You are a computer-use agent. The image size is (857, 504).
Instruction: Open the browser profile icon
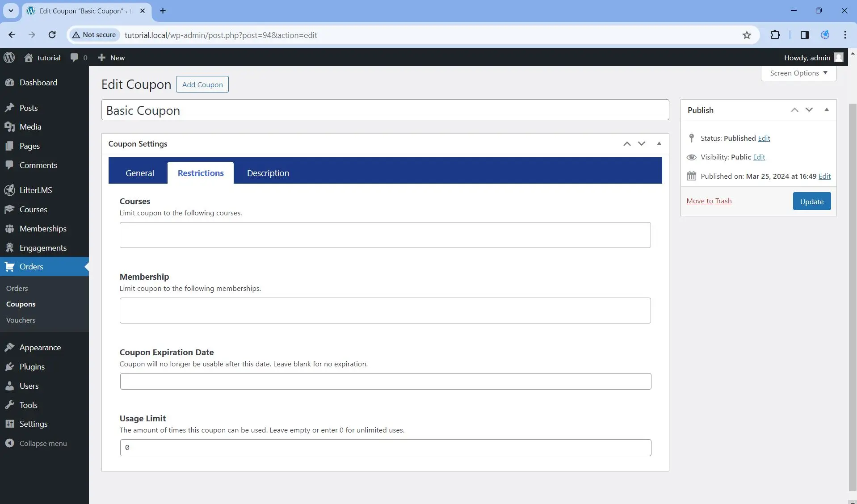point(825,35)
